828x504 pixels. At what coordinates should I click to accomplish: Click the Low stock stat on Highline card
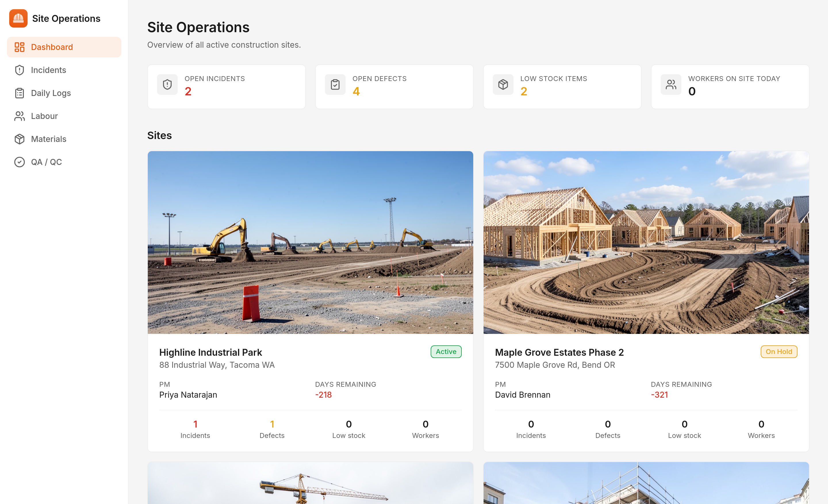click(x=349, y=429)
